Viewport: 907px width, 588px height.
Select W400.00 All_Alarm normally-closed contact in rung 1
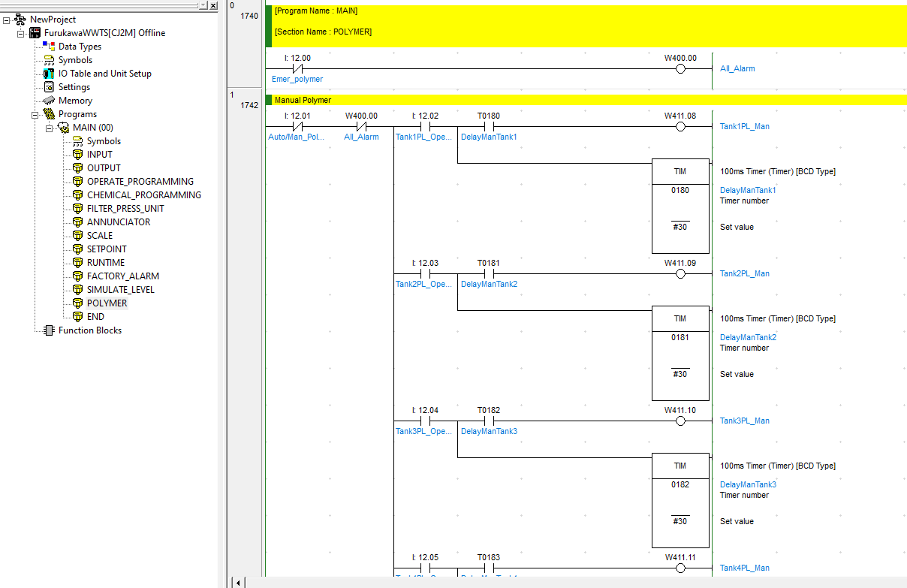[x=361, y=126]
